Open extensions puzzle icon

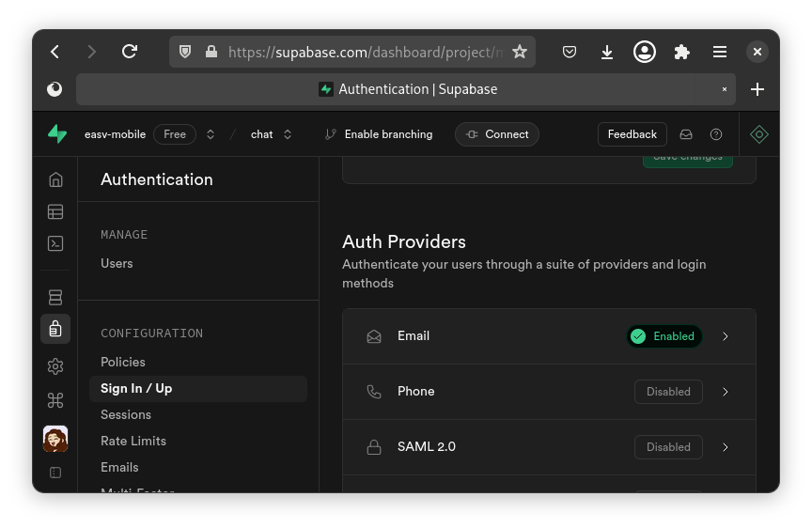[682, 52]
